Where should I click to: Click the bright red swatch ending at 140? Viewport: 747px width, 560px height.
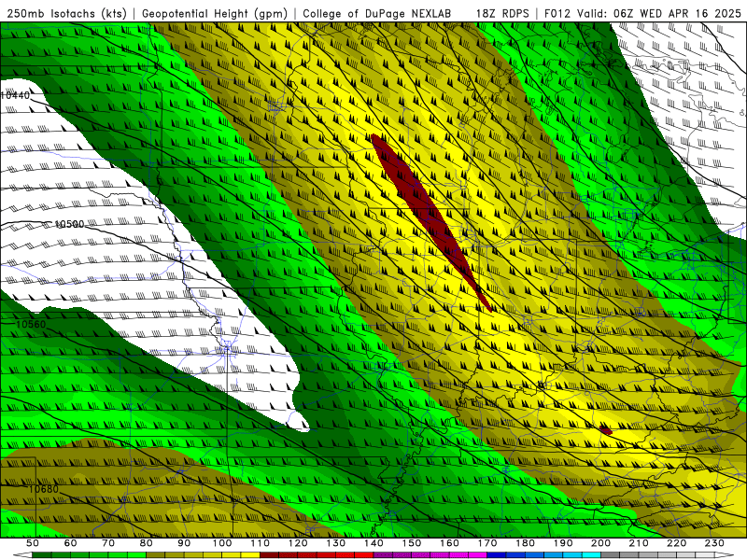(364, 555)
